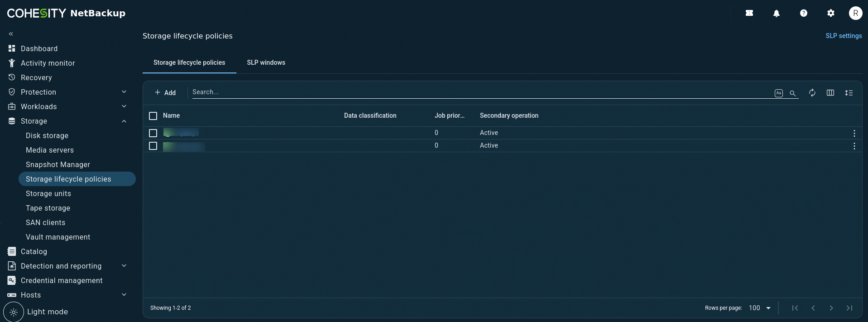
Task: Open SLP settings link
Action: tap(844, 36)
